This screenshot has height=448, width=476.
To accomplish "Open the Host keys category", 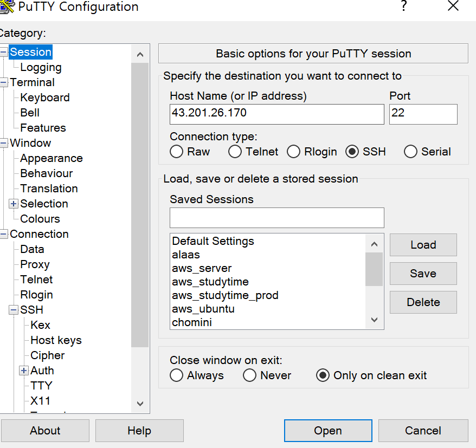I will (x=56, y=340).
